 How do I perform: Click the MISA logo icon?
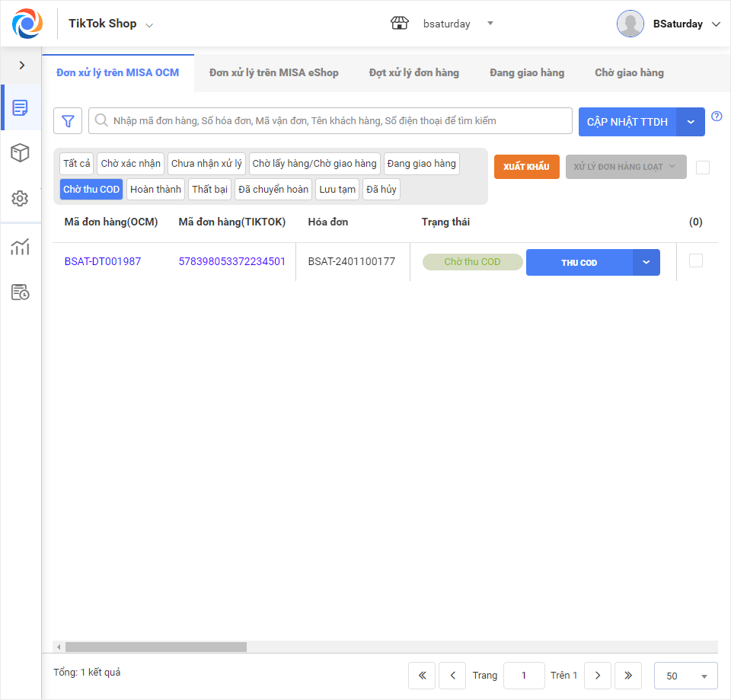[x=27, y=24]
